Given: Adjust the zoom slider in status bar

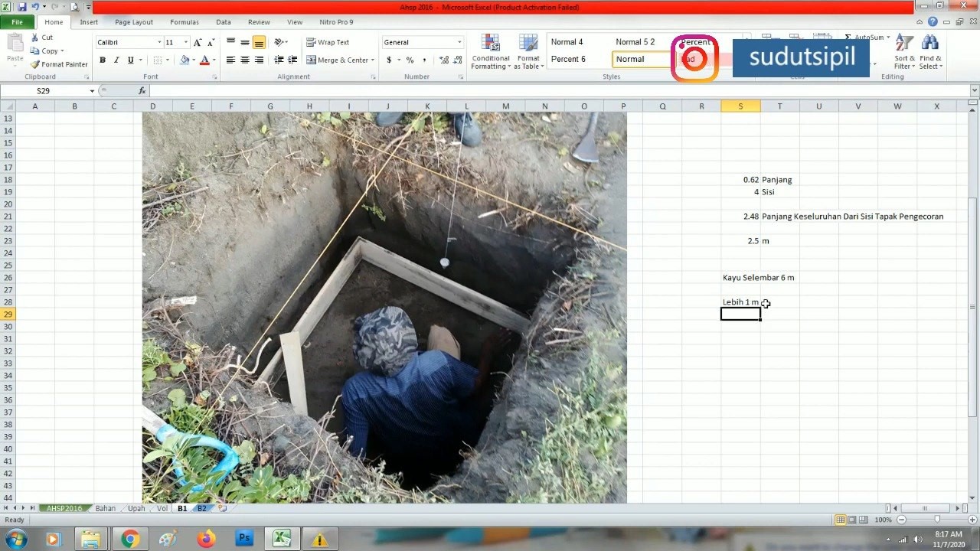Looking at the screenshot, I should (936, 520).
